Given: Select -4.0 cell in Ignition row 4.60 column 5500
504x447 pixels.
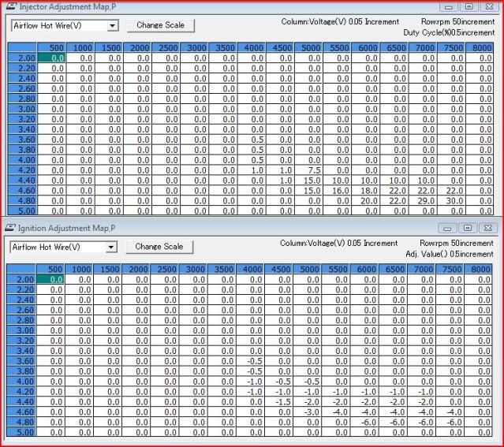Looking at the screenshot, I should 335,412.
